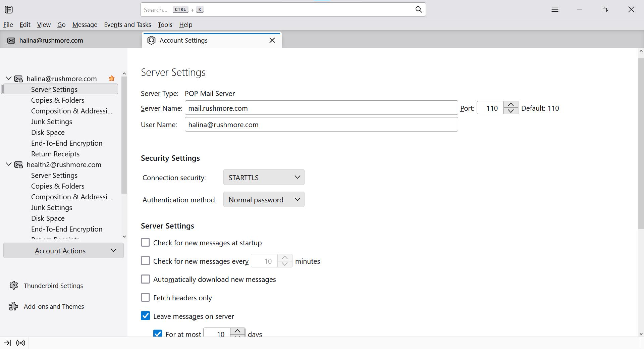Toggle Fetch headers only checkbox
Screen dimensions: 644x349
click(x=145, y=298)
